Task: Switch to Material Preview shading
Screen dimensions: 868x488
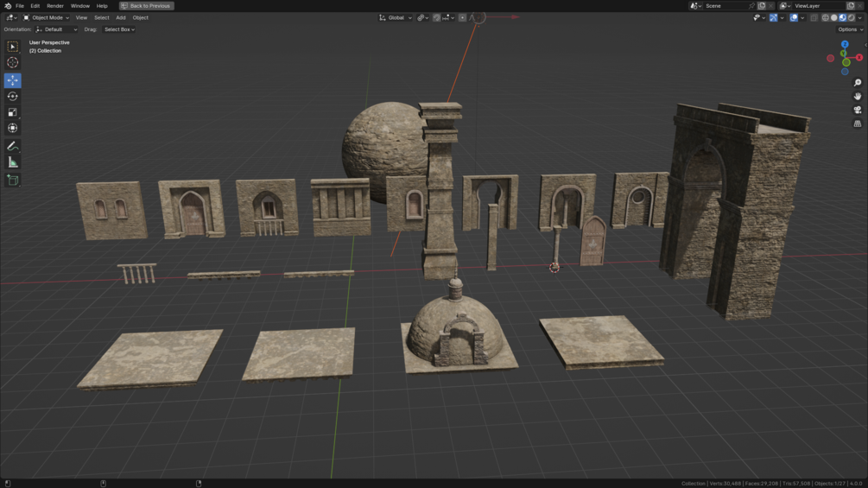Action: pyautogui.click(x=843, y=17)
